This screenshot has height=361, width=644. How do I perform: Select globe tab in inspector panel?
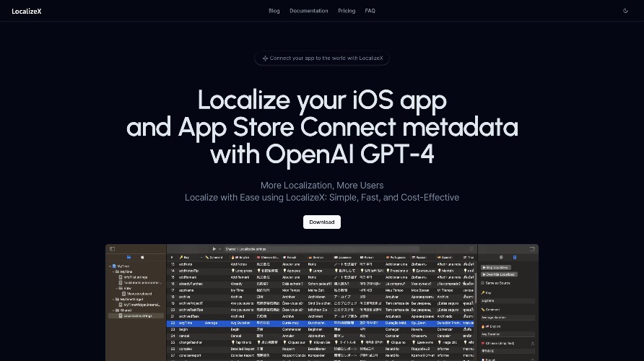coord(501,257)
